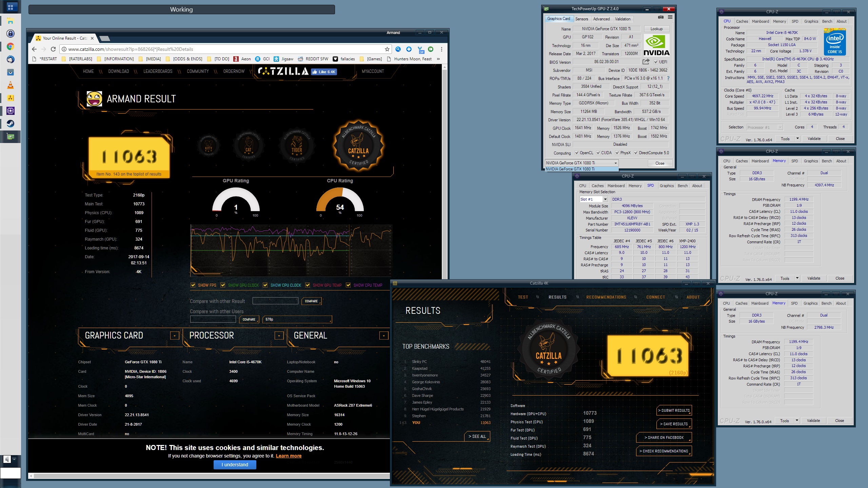This screenshot has height=488, width=868.
Task: Toggle the OpenCL checkbox in GPU-Z
Action: click(577, 153)
